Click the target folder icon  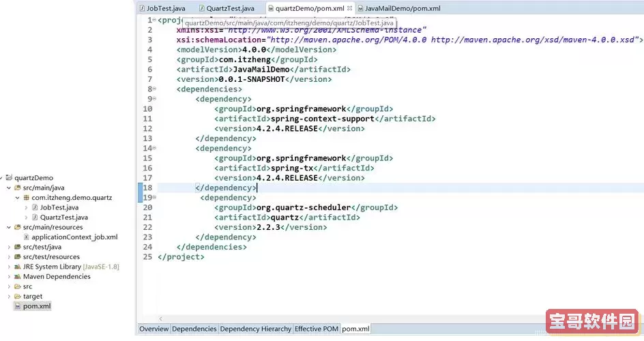[x=18, y=296]
